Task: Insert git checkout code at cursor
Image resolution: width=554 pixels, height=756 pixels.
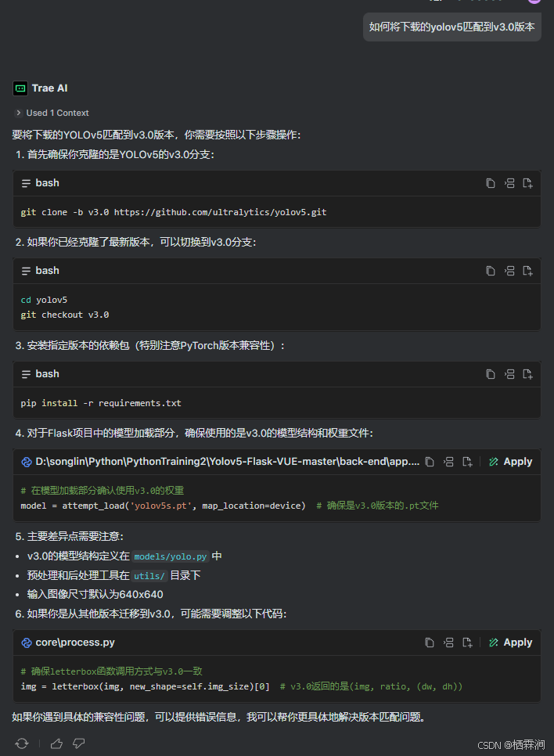Action: click(509, 271)
